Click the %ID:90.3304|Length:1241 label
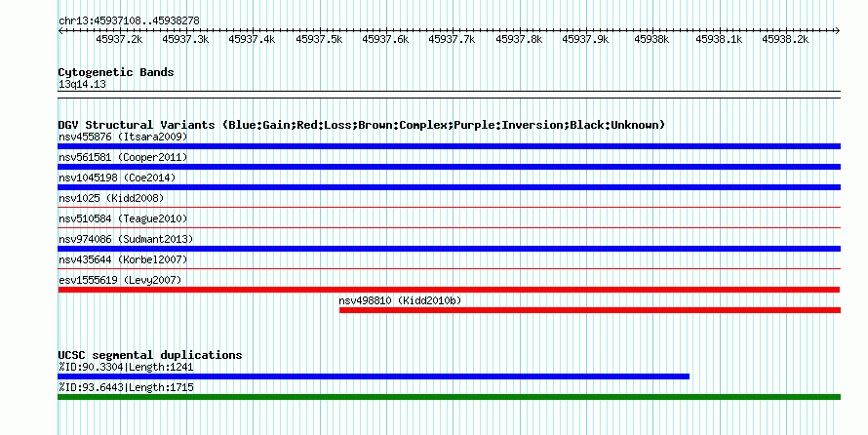The image size is (868, 435). 126,367
